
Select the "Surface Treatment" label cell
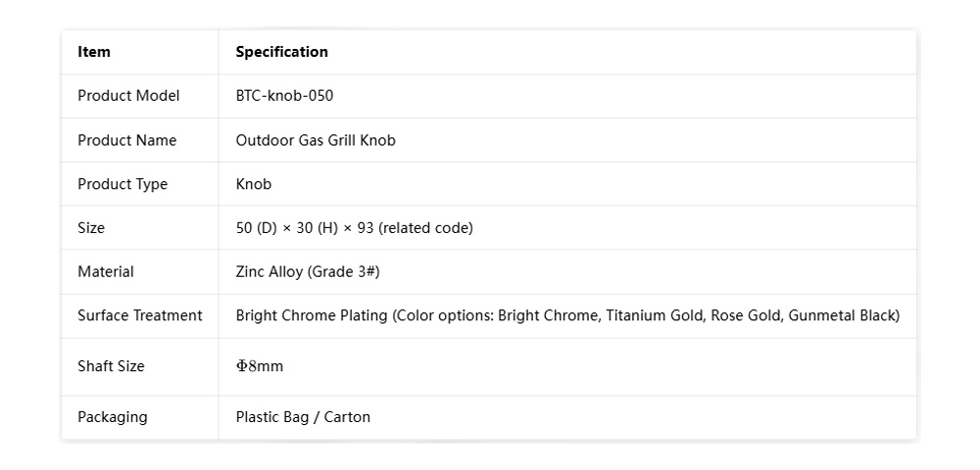(140, 315)
